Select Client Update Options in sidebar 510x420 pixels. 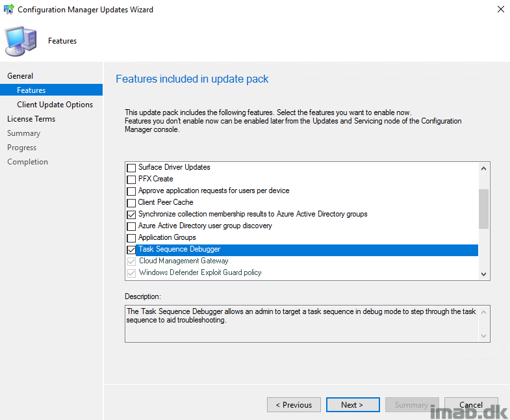pos(55,105)
